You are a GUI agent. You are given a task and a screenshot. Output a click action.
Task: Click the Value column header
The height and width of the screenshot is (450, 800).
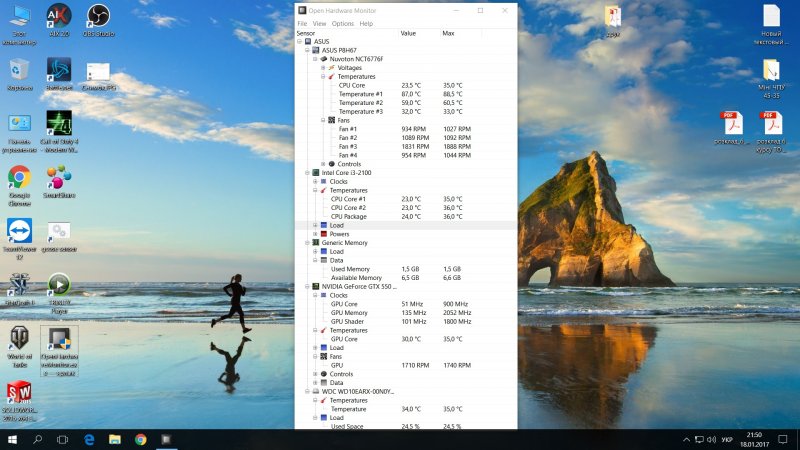pos(408,33)
